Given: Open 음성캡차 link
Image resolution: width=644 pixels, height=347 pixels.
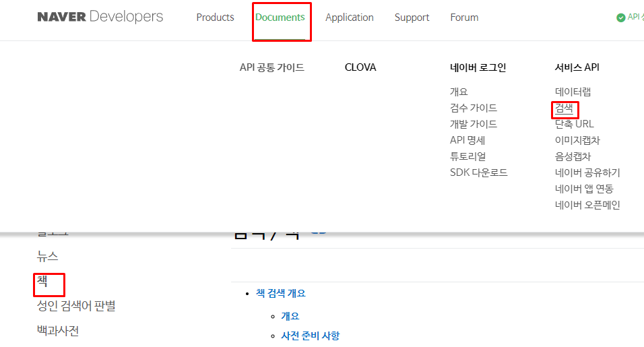Looking at the screenshot, I should click(x=573, y=156).
